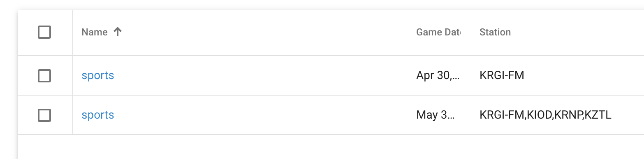Image resolution: width=644 pixels, height=159 pixels.
Task: Open the sports link dated Apr 30
Action: point(98,76)
